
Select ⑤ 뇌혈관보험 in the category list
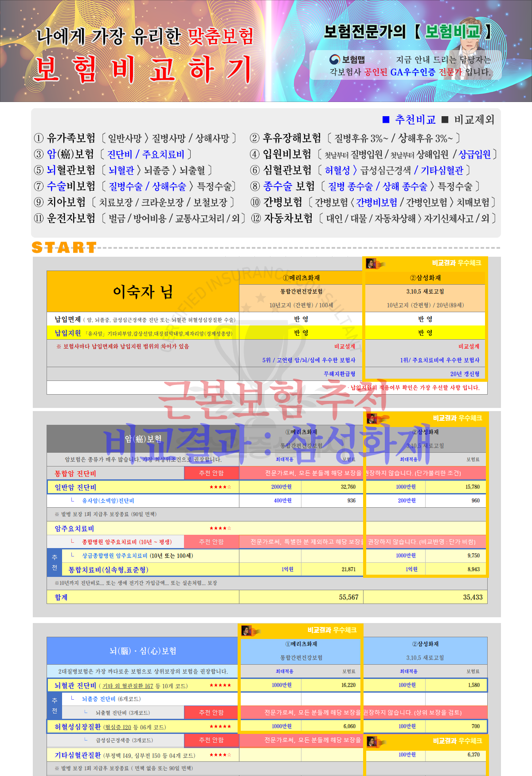tap(65, 170)
